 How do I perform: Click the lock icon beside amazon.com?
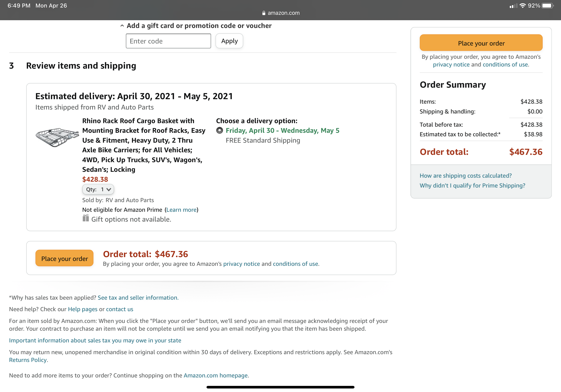click(x=264, y=13)
